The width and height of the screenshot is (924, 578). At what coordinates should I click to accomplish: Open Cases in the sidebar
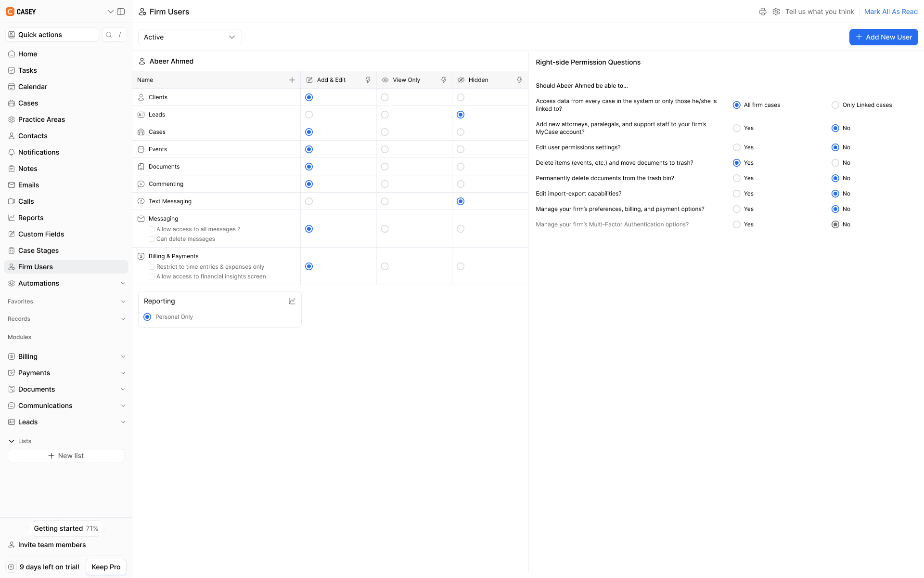[66, 103]
